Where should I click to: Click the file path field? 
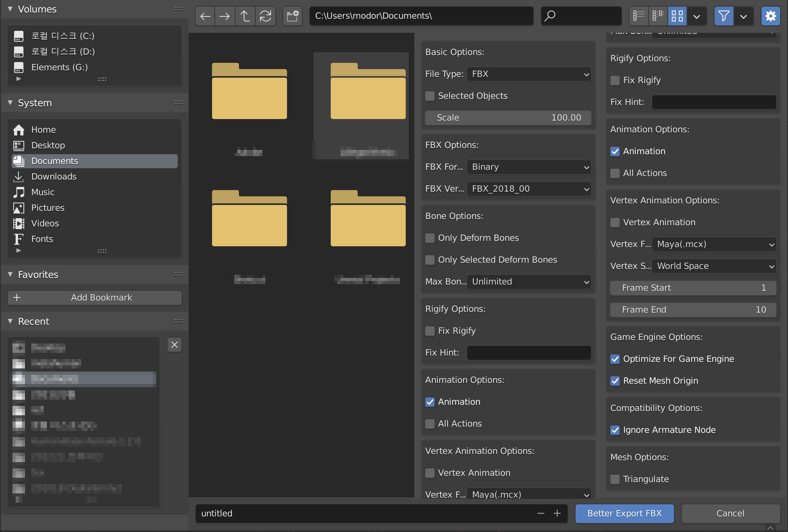(421, 16)
